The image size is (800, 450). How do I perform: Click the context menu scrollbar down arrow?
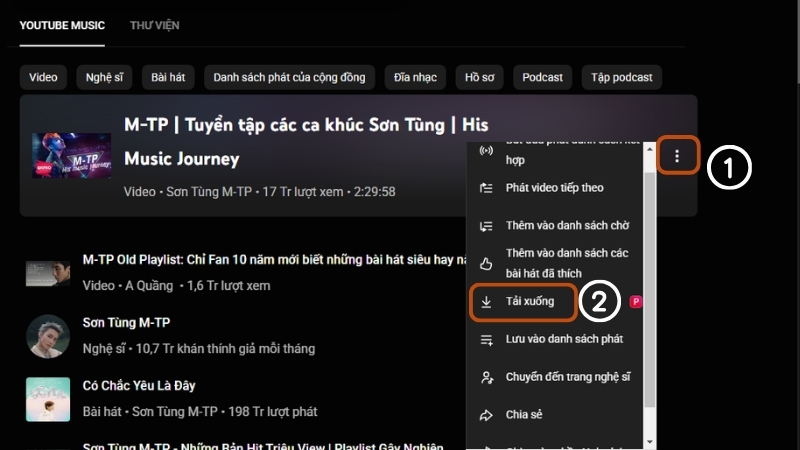click(x=649, y=442)
